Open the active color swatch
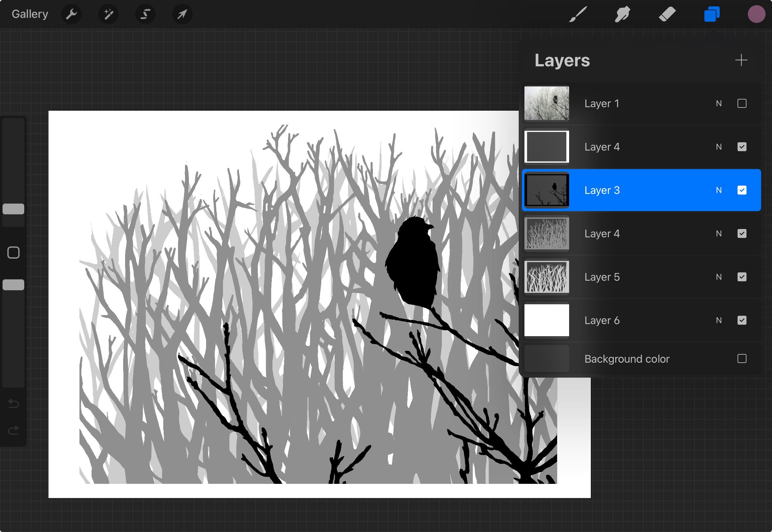772x532 pixels. (756, 14)
